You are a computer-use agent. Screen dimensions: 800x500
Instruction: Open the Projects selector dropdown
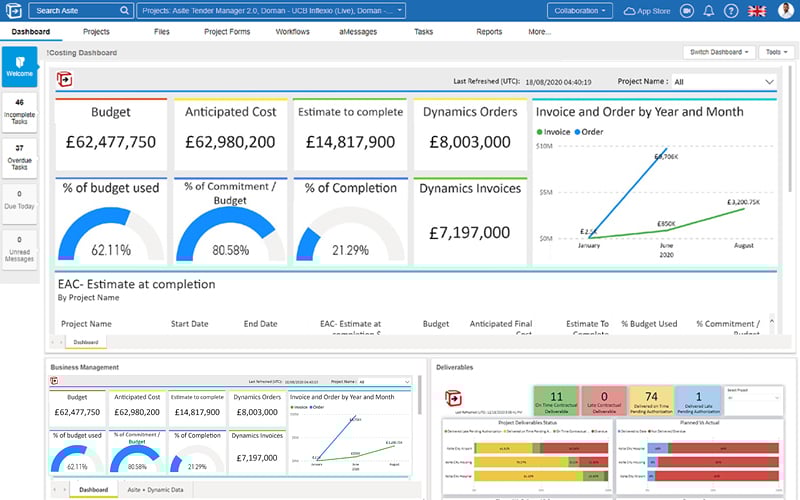click(271, 10)
